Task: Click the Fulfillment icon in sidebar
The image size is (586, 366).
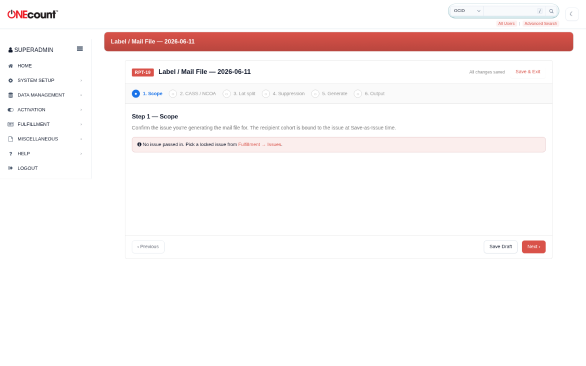Action: 10,124
